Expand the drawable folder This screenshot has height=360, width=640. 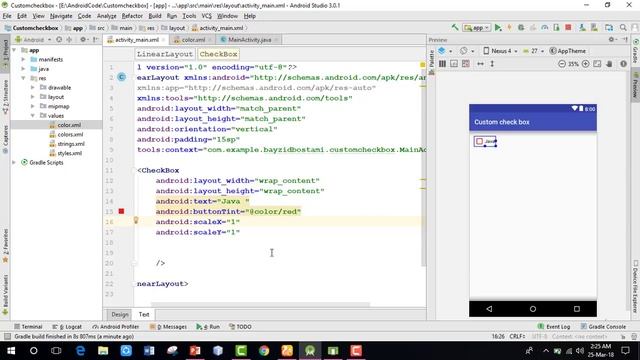[33, 87]
